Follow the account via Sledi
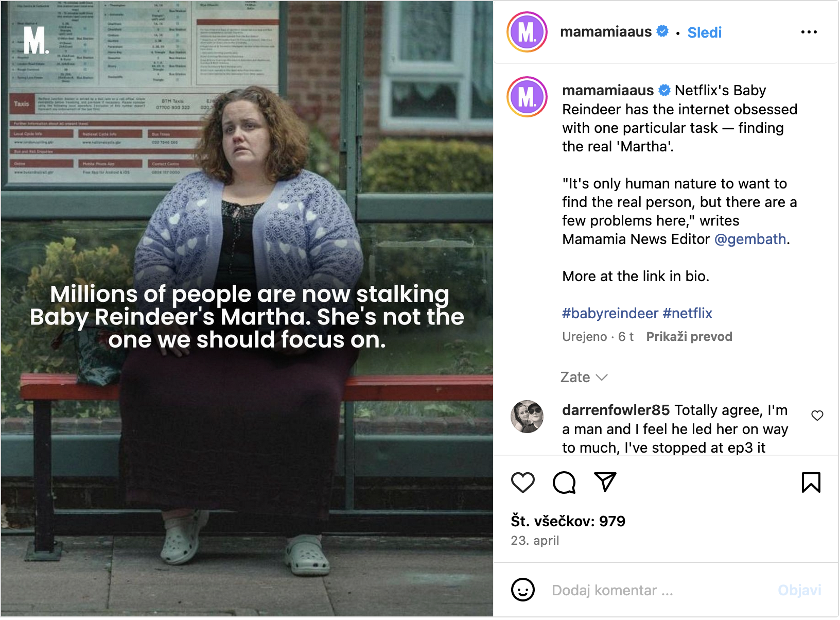 tap(704, 32)
